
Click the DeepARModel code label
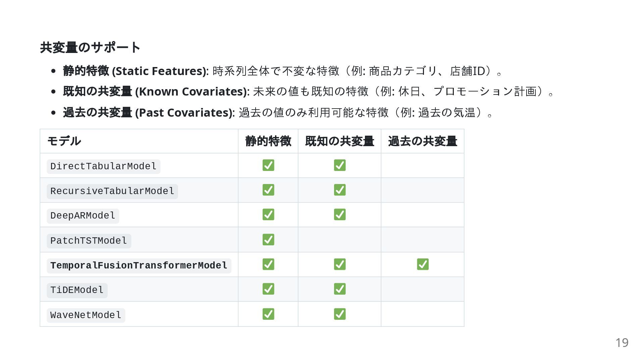83,216
